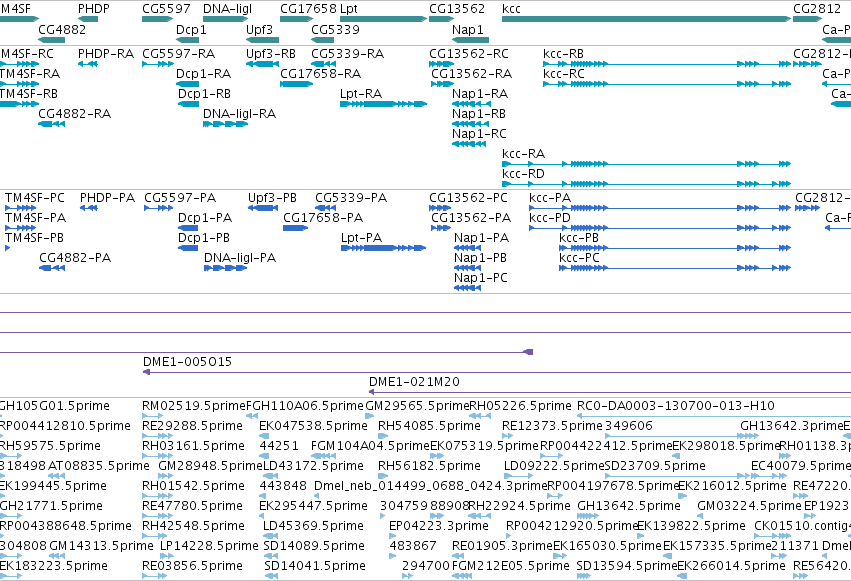Click transcript DNA-ligI-RA
Screen dimensions: 851x581
225,124
